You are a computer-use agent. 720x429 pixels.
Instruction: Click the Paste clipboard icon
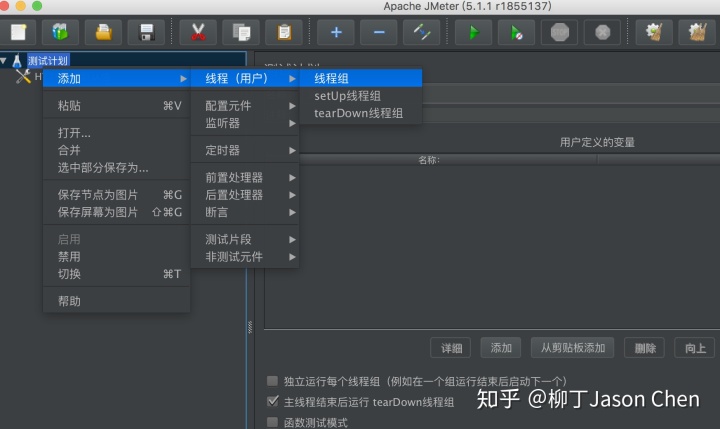(x=284, y=32)
